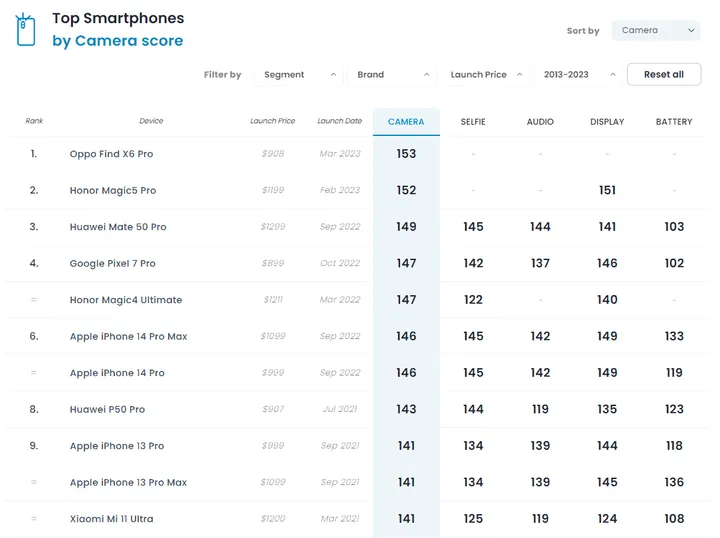Switch to the AUDIO column tab
The height and width of the screenshot is (538, 720).
coord(540,122)
